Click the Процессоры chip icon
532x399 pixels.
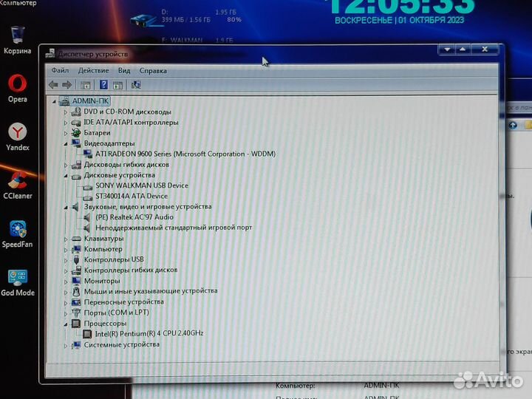click(x=76, y=324)
